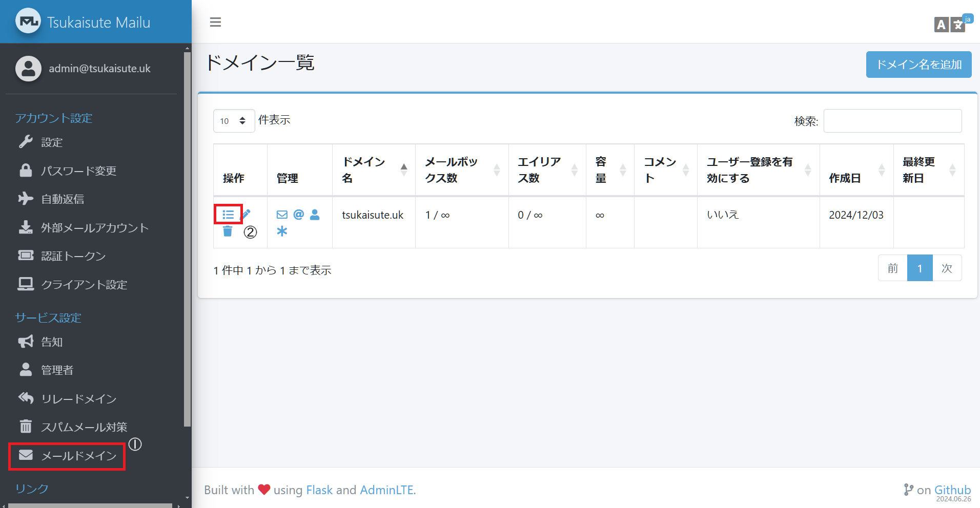This screenshot has height=508, width=980.
Task: Delete the domain using the trash icon
Action: tap(228, 231)
